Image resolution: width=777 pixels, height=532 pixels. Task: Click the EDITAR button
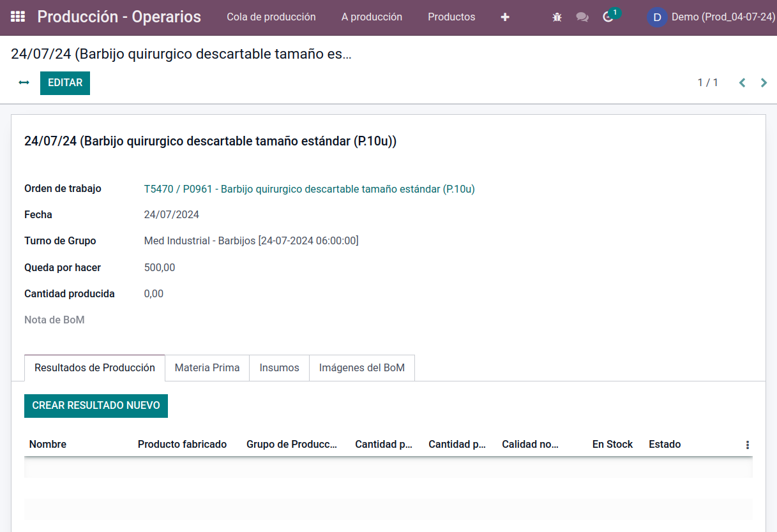[65, 83]
